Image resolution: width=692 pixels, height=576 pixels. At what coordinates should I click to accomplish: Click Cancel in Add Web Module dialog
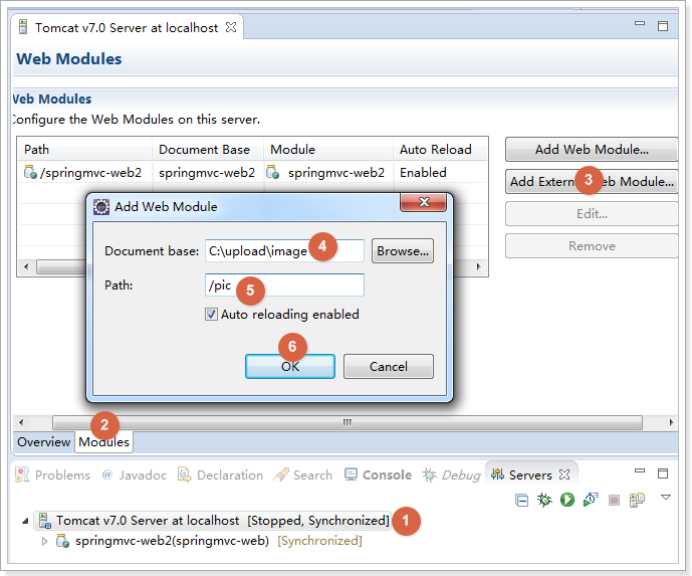(x=388, y=366)
